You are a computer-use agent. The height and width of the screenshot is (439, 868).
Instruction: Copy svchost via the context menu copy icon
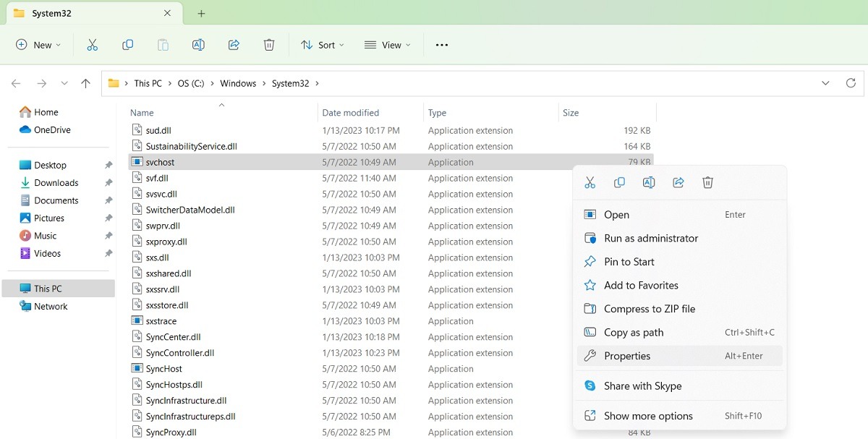[619, 182]
